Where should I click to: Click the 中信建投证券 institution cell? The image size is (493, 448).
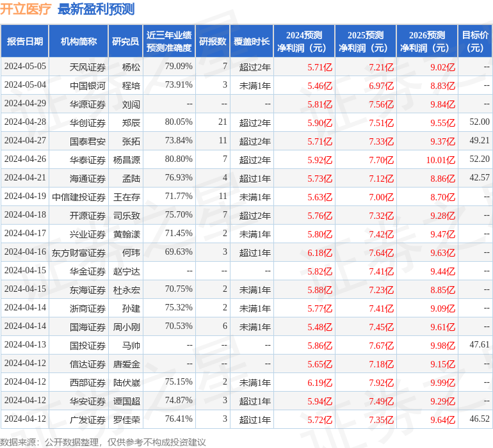coord(79,197)
